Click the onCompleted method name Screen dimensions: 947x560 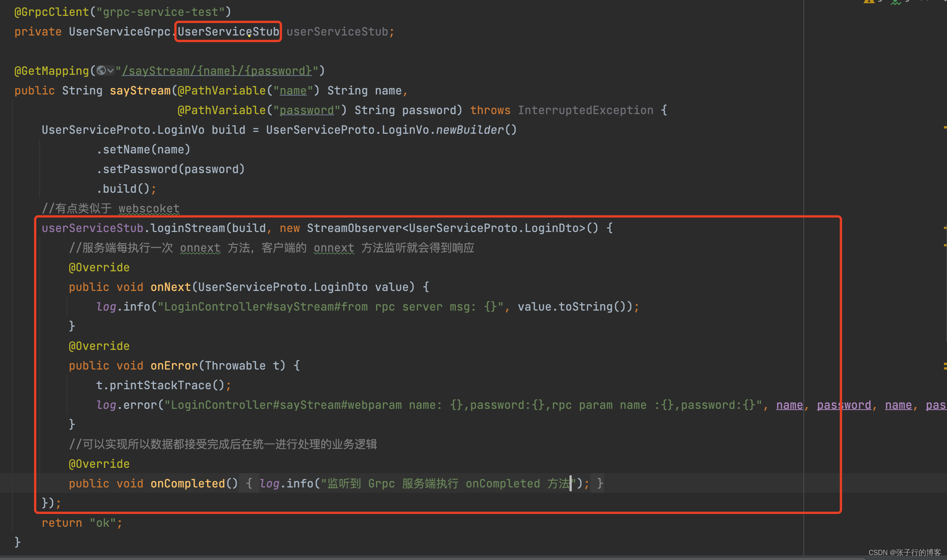pos(188,483)
